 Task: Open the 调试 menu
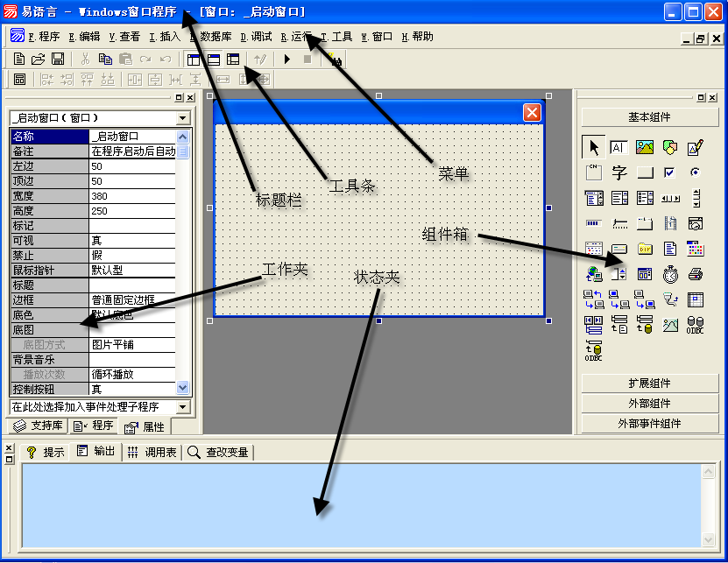pyautogui.click(x=257, y=37)
